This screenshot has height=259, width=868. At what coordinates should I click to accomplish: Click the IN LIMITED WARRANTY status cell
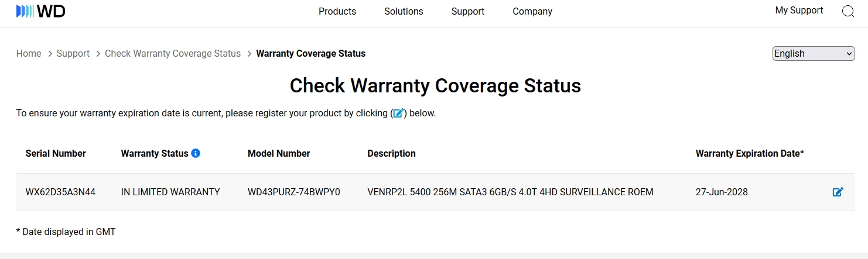click(170, 192)
